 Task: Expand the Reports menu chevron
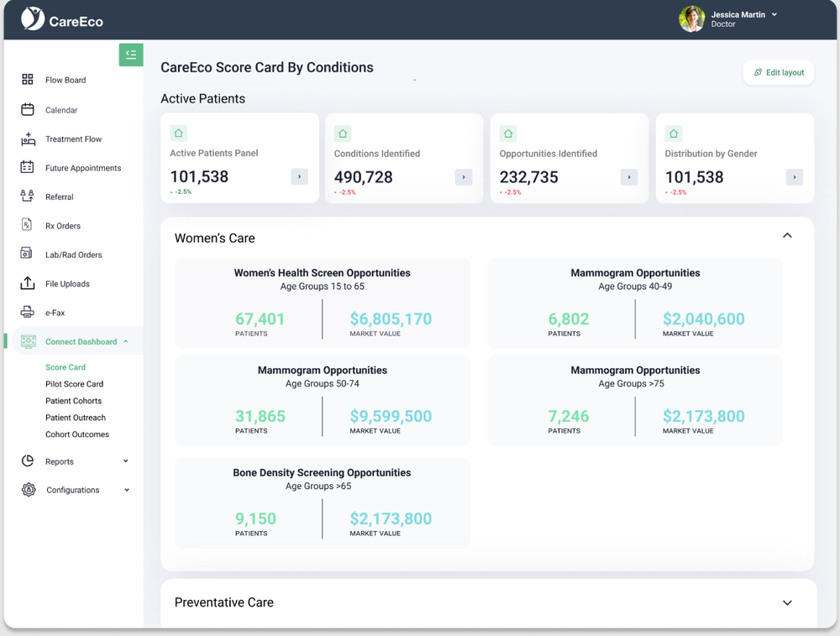(x=126, y=460)
